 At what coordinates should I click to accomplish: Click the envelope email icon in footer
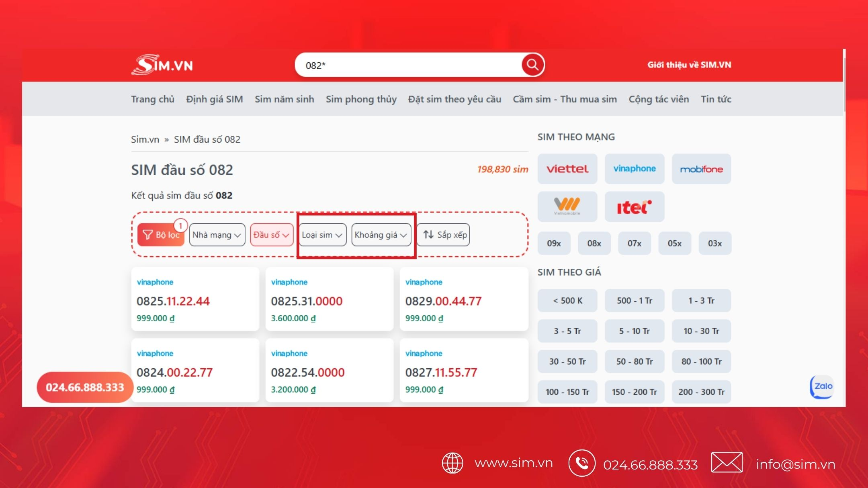pyautogui.click(x=727, y=462)
